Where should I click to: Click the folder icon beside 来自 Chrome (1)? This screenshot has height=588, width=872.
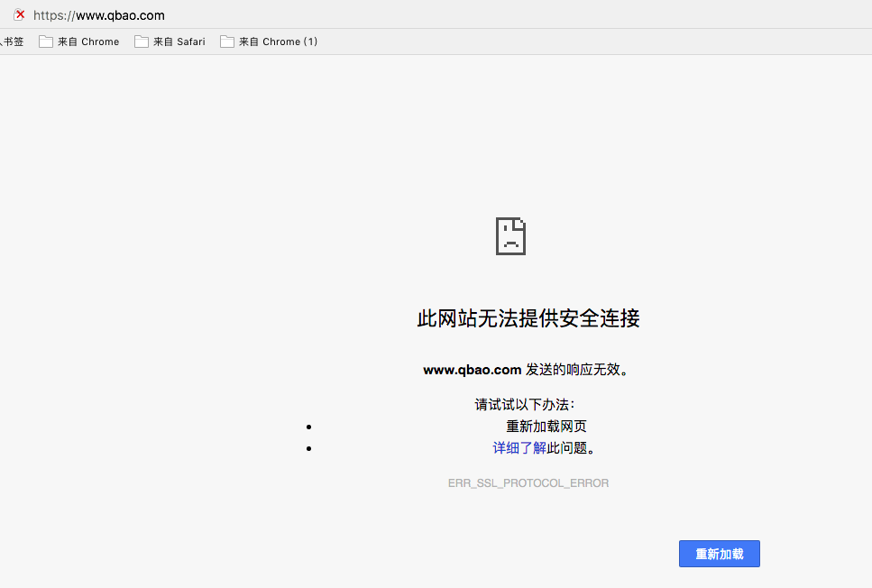click(x=226, y=41)
